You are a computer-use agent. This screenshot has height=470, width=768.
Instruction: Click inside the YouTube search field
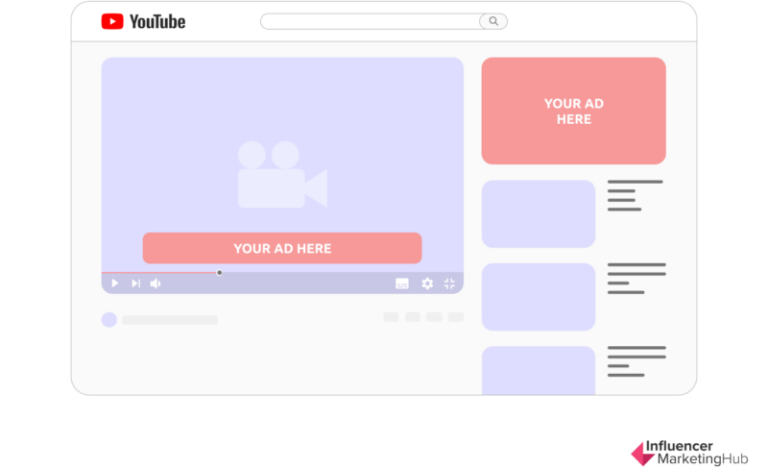[x=370, y=21]
